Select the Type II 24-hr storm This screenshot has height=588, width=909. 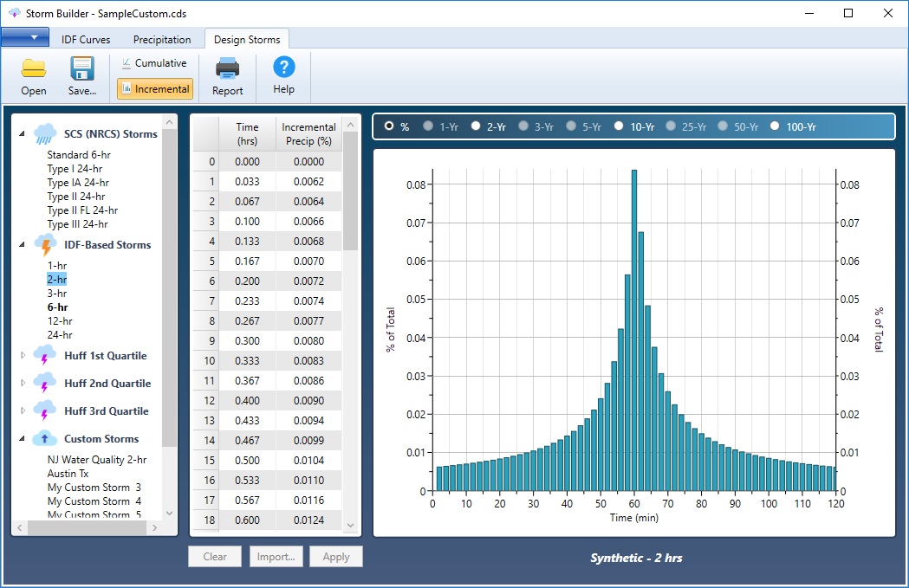tap(76, 197)
